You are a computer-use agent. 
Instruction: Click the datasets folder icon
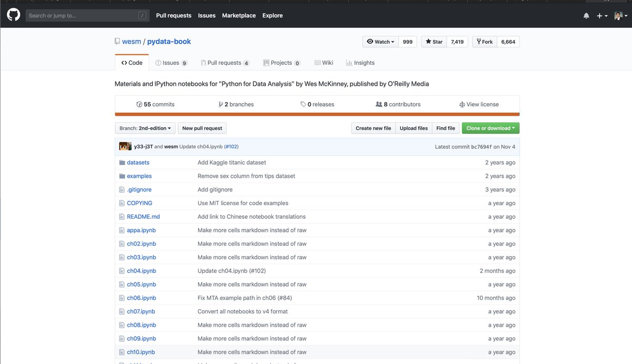(x=122, y=163)
